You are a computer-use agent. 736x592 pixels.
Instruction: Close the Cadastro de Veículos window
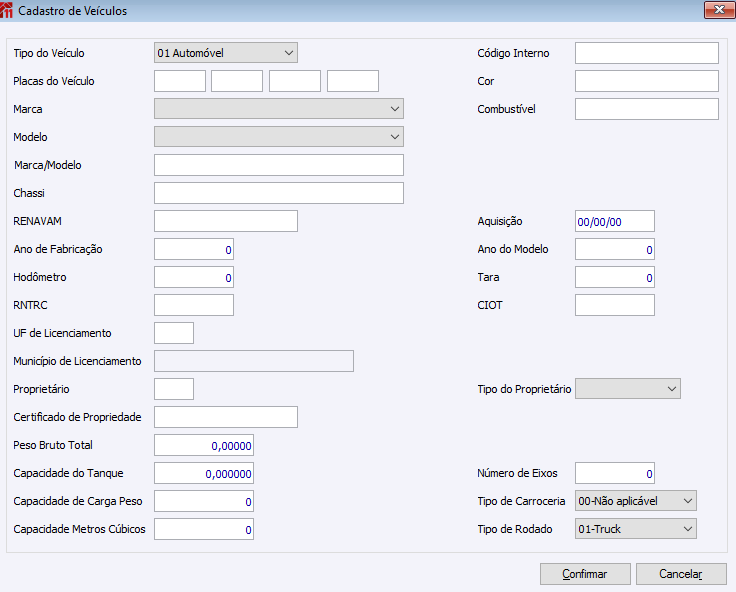click(719, 10)
